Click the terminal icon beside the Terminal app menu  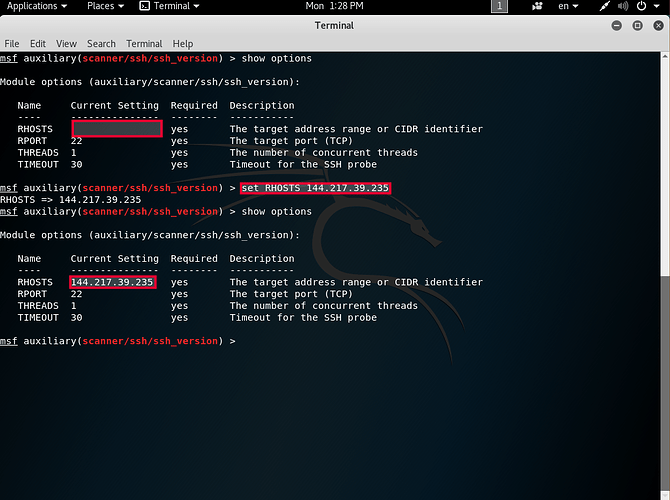[x=144, y=6]
